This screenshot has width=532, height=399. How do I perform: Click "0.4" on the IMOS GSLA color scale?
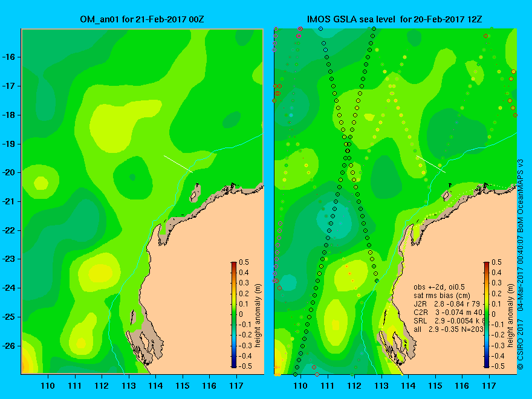tap(497, 273)
